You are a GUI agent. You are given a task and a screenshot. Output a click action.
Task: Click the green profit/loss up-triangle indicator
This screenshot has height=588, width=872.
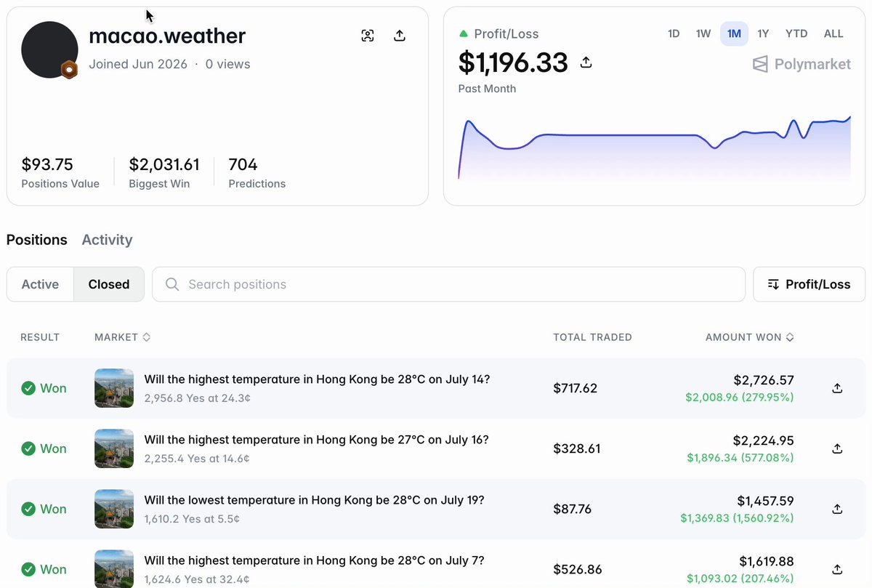point(464,33)
